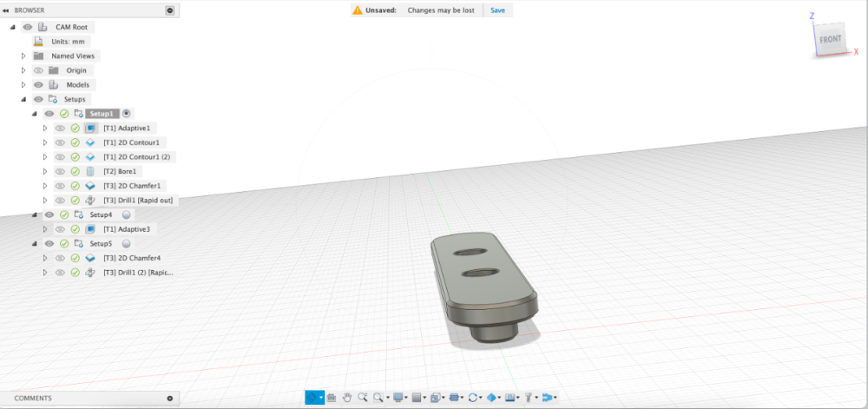Expand the Origin node
868x409 pixels.
pos(23,70)
